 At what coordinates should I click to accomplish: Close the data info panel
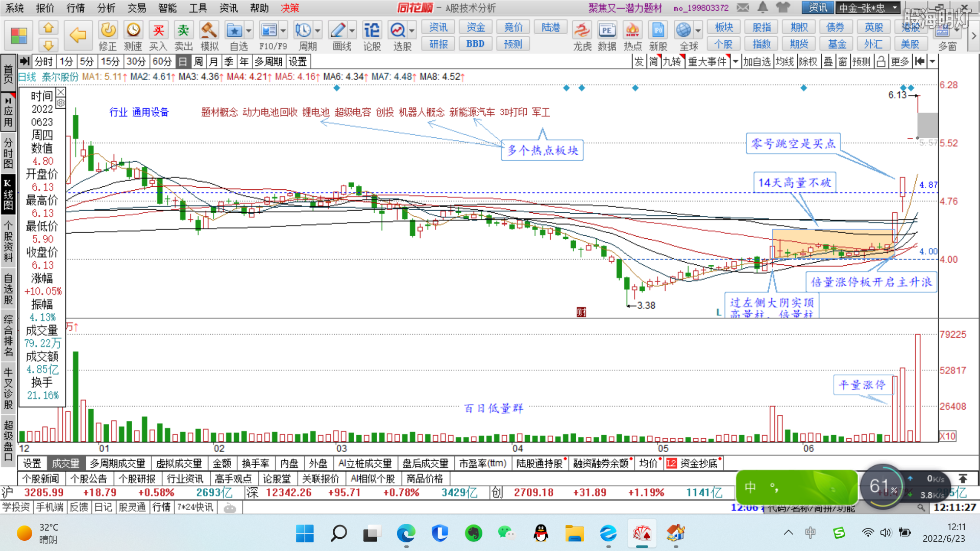[61, 92]
